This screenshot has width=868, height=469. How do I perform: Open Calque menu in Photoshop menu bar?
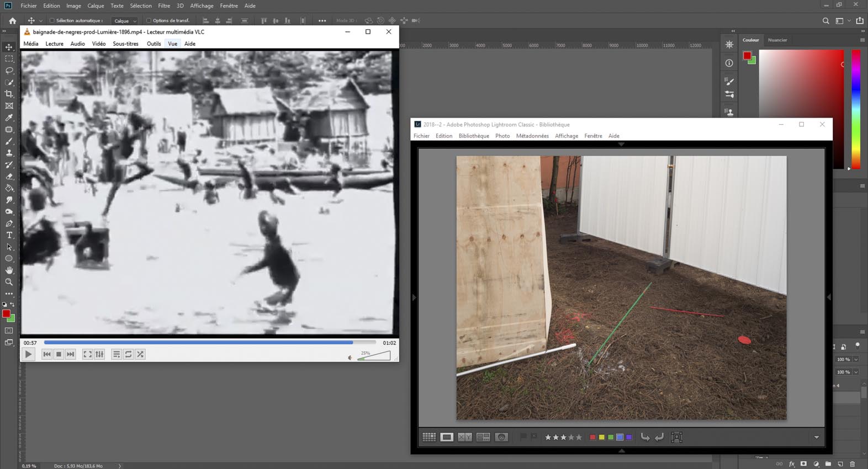[96, 6]
